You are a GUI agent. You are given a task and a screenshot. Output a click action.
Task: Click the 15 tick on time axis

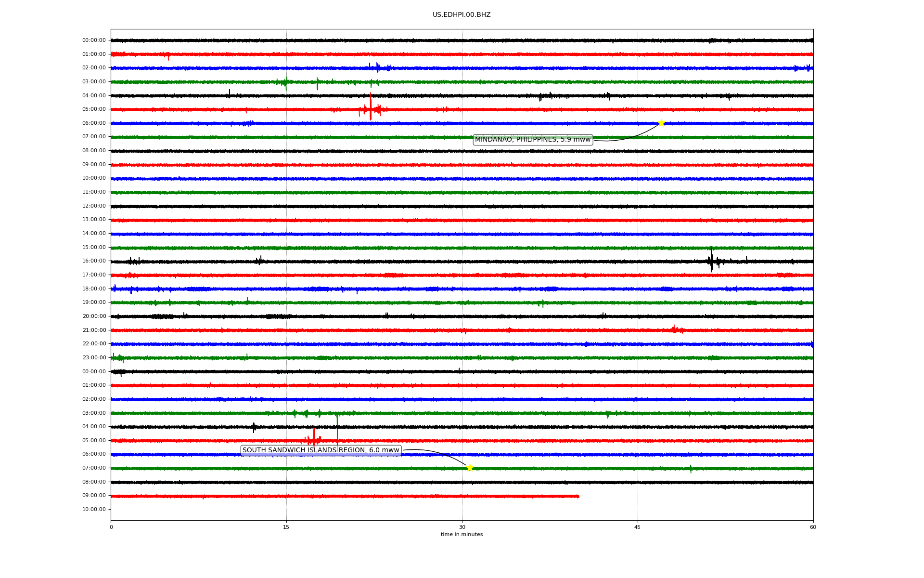point(286,527)
